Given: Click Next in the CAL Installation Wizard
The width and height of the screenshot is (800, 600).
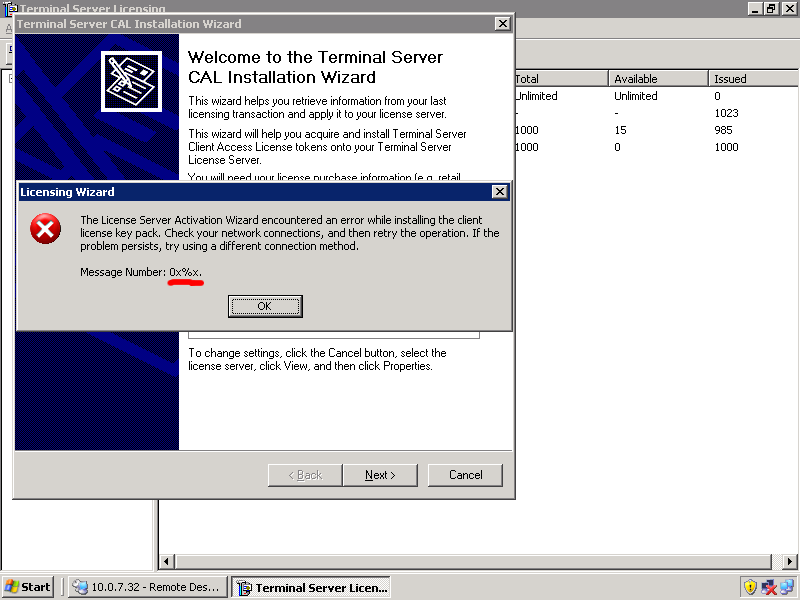Looking at the screenshot, I should (380, 475).
